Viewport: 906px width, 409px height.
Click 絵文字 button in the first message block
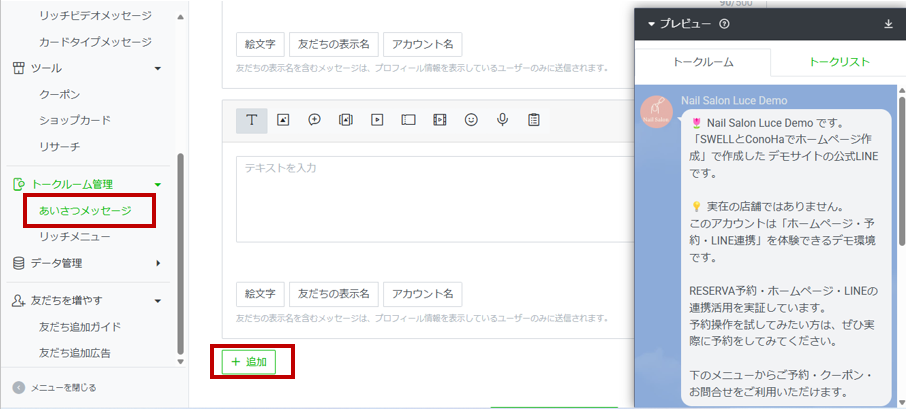coord(260,44)
